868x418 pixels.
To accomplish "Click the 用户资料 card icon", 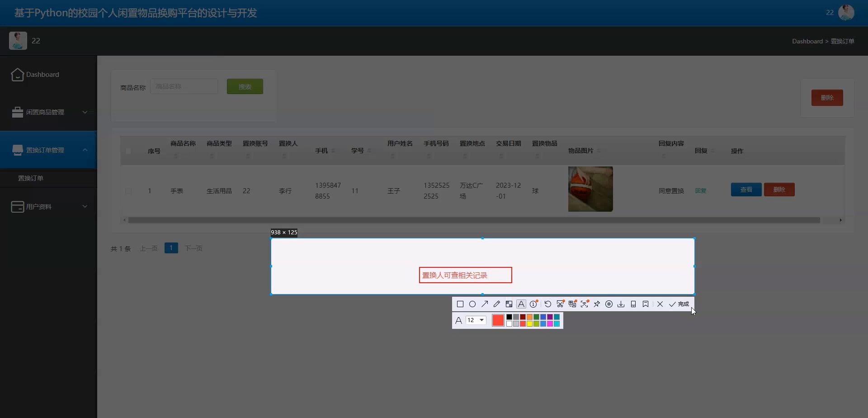I will (x=18, y=207).
